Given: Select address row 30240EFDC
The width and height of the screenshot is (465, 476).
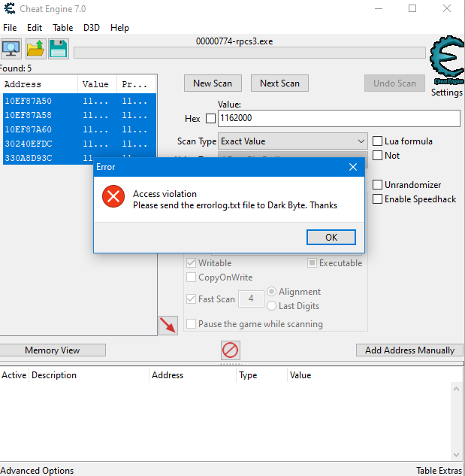Looking at the screenshot, I should (x=80, y=144).
